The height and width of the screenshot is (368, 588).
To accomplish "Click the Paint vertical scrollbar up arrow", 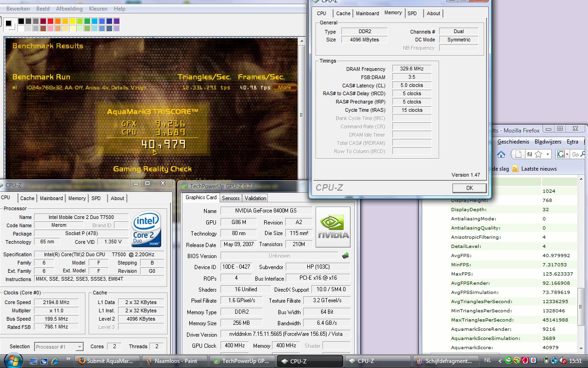I will (x=301, y=41).
